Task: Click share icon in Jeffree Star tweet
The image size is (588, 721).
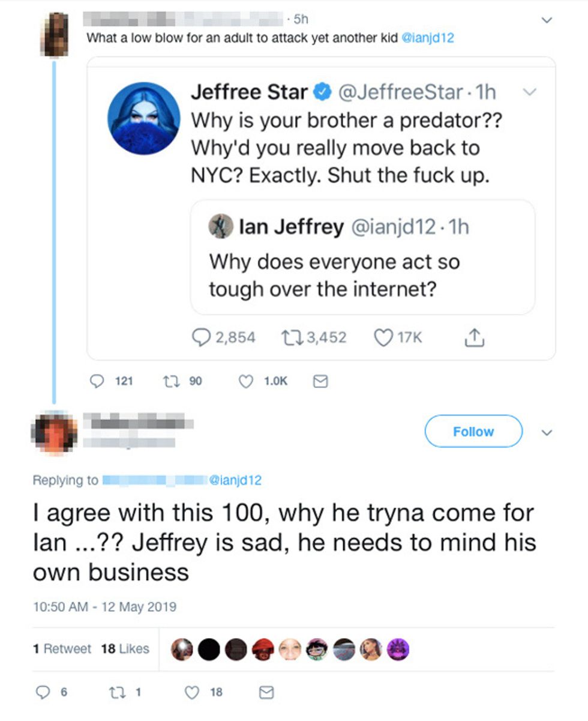Action: coord(475,338)
